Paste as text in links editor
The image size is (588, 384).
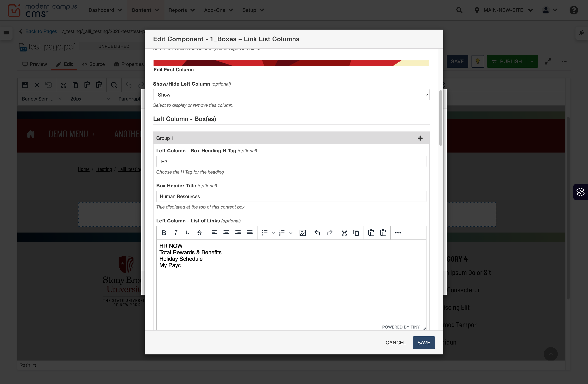tap(383, 233)
